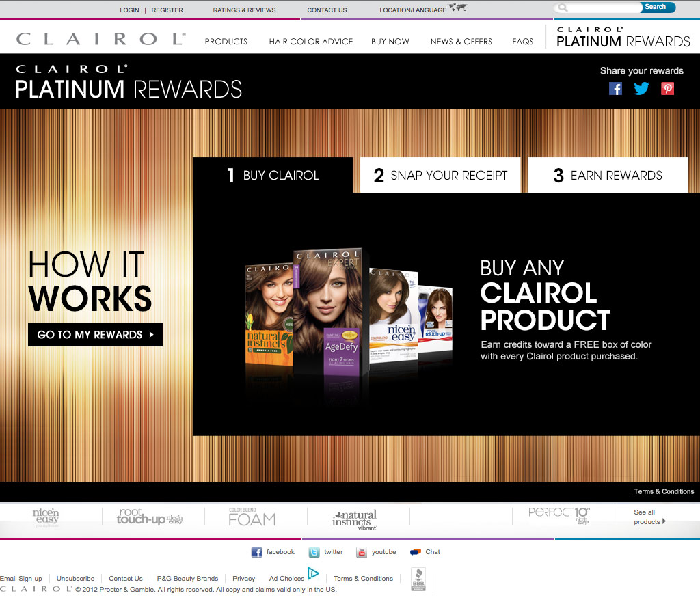Open the footer Facebook icon

coord(257,552)
